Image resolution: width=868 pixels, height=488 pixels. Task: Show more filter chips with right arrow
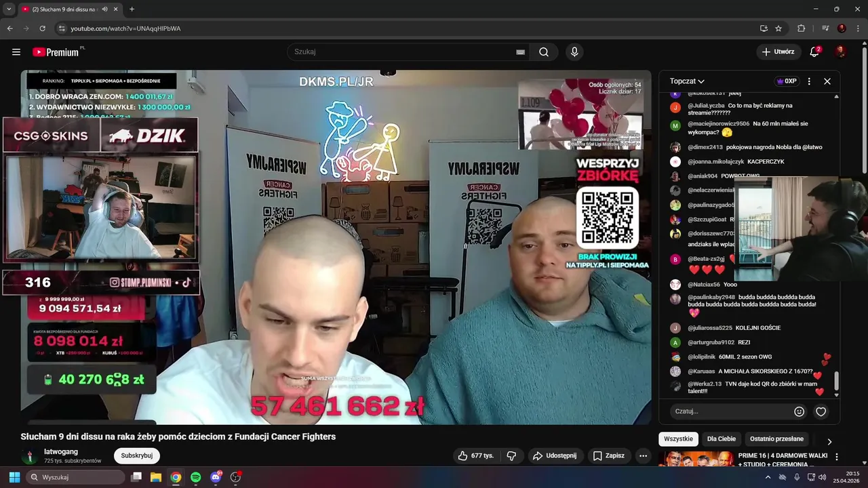tap(829, 442)
